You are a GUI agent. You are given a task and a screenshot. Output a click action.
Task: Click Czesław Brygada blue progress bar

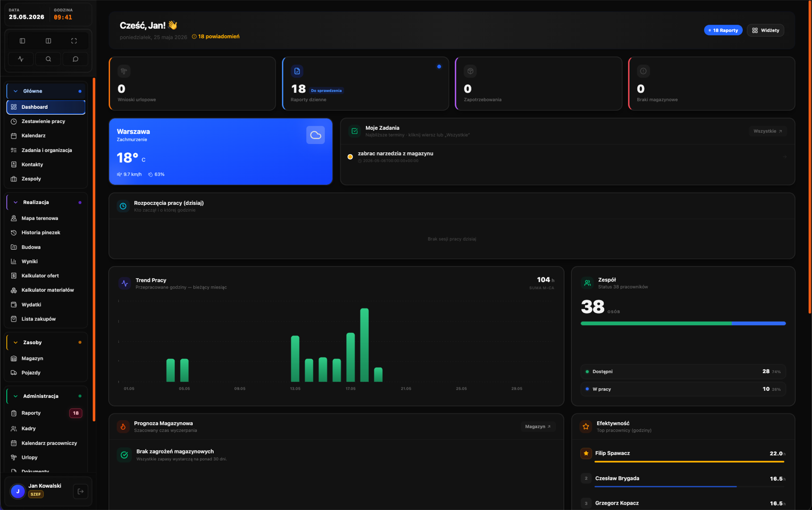665,487
